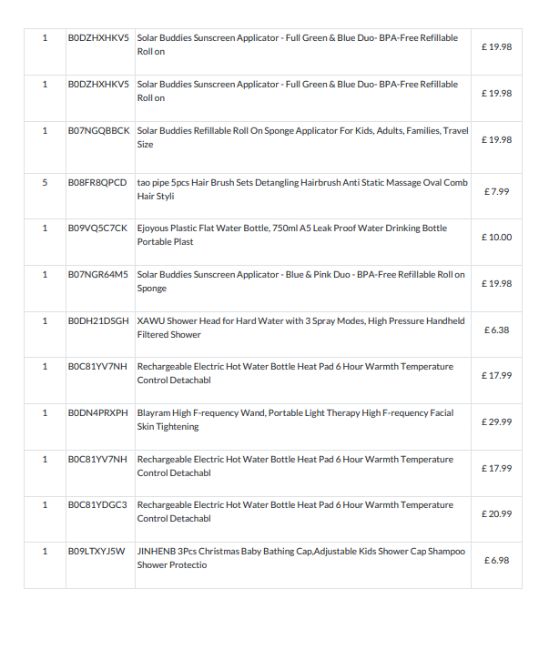
Task: Select ASIN B09LTXYJ5W cell
Action: click(97, 552)
